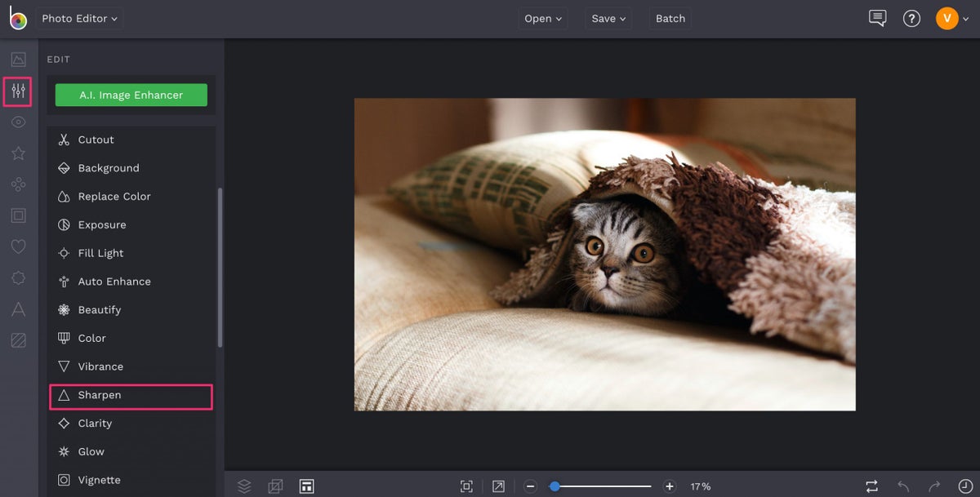Open the Edit tools sliders icon

[18, 91]
